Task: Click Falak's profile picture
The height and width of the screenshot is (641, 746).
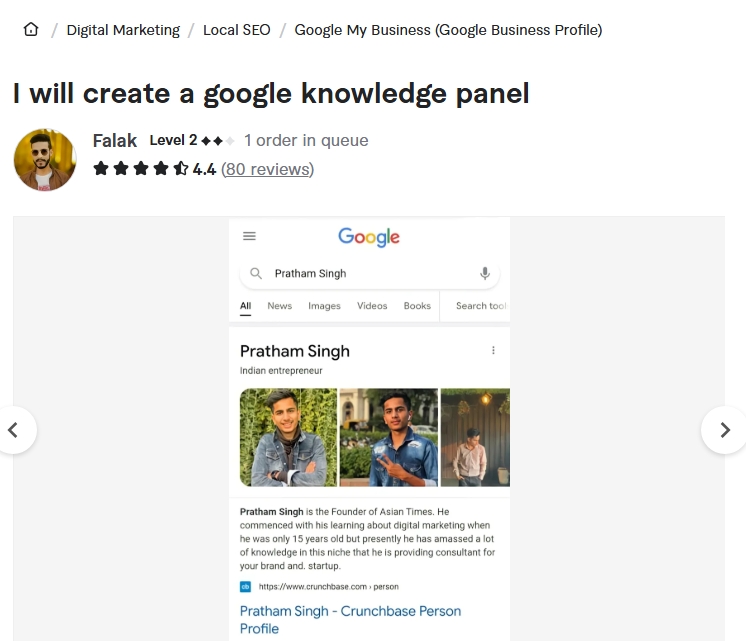Action: coord(45,159)
